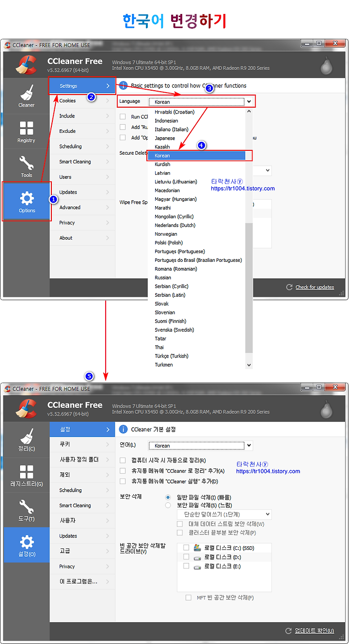Check the 로컬 디스크 (D:) drive checkbox
This screenshot has width=349, height=644.
click(x=186, y=557)
